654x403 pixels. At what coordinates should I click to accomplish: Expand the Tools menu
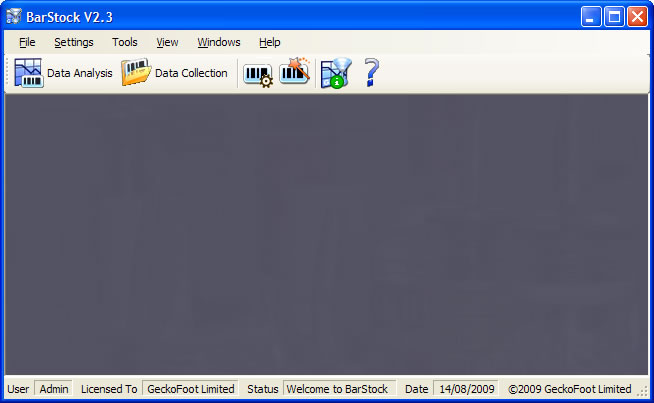pos(125,42)
